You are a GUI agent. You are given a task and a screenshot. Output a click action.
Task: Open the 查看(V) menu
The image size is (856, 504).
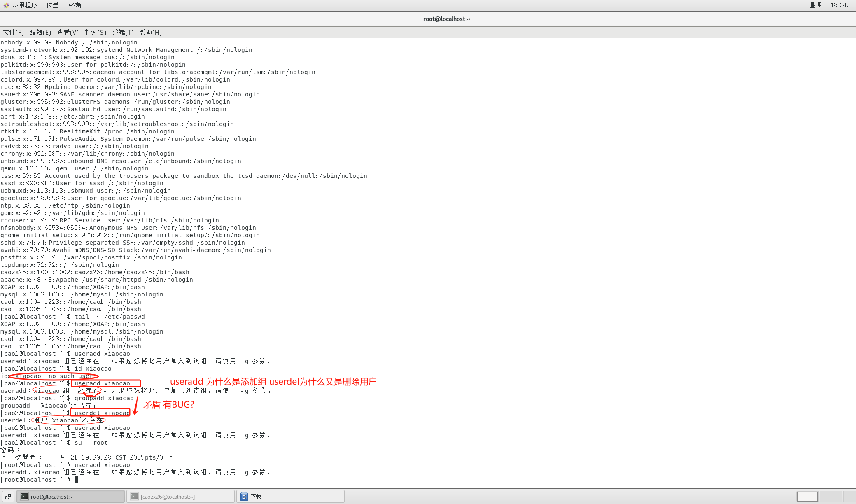(x=68, y=32)
